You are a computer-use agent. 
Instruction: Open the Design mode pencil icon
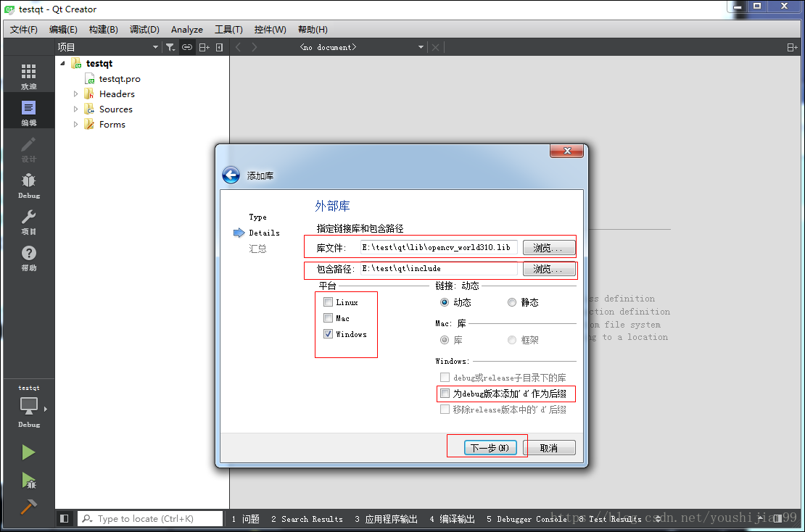point(28,144)
